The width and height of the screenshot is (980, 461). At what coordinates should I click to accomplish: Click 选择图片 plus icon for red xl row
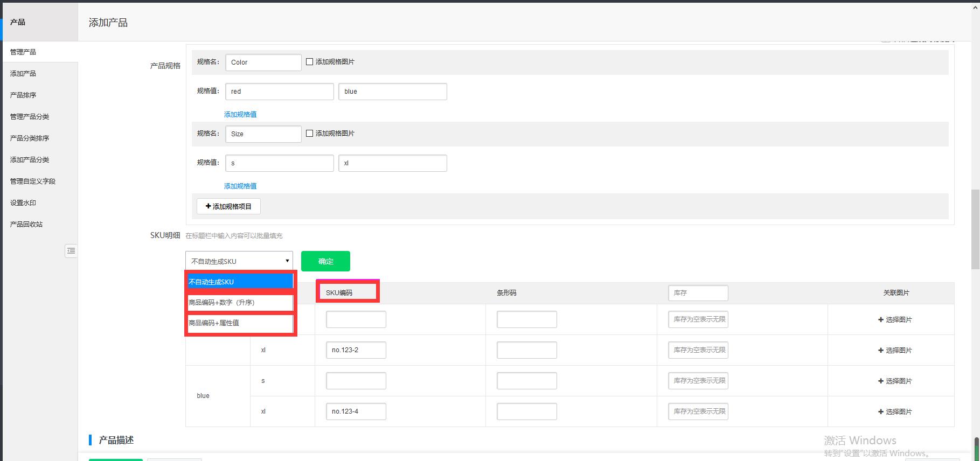pyautogui.click(x=880, y=351)
